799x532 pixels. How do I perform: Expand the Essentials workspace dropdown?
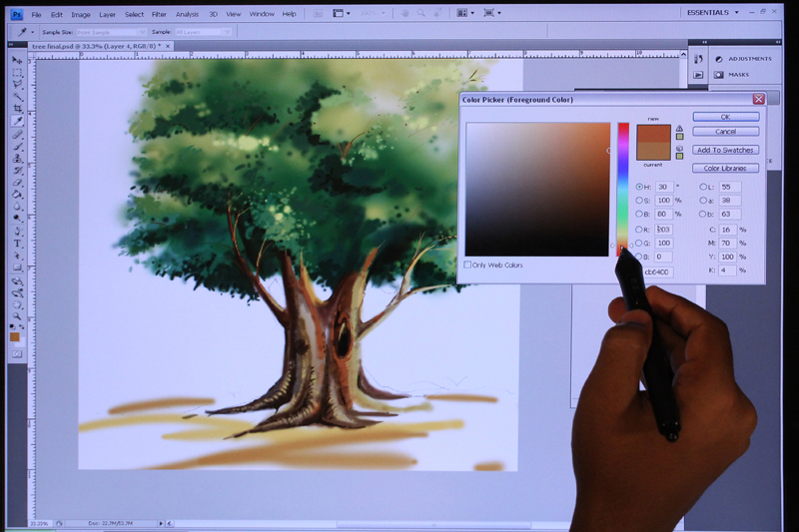point(712,13)
